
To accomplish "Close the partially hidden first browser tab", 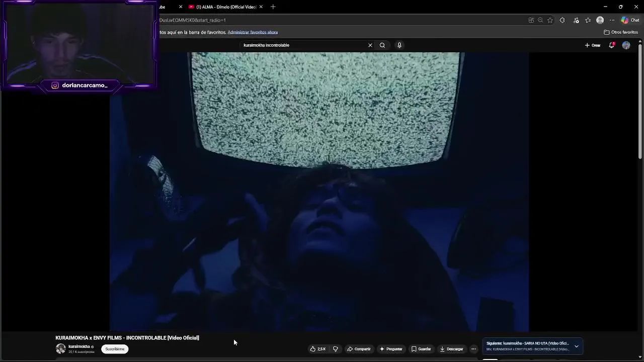I will click(x=181, y=7).
